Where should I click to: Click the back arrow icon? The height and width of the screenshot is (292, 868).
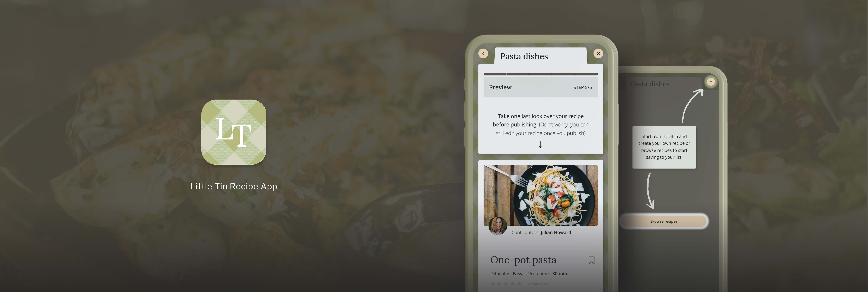click(x=483, y=54)
